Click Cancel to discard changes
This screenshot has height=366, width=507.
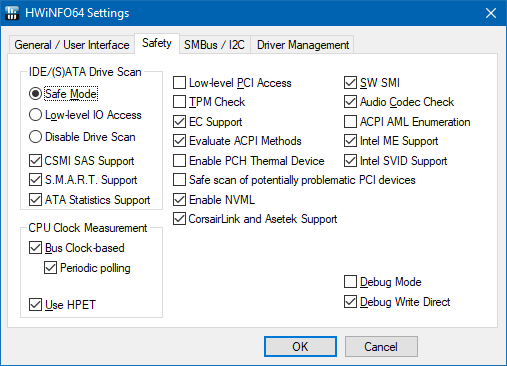coord(381,346)
